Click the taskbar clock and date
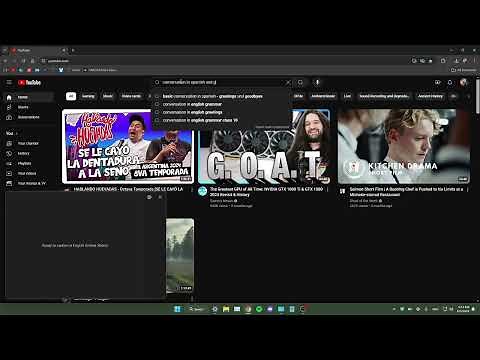The height and width of the screenshot is (360, 480). (463, 309)
